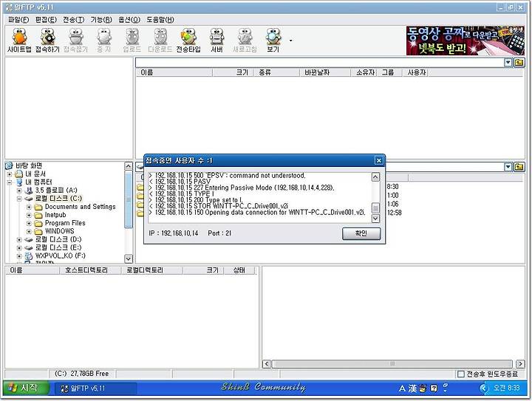Click the bottom log pane right scroll arrow
This screenshot has width=532, height=401.
[520, 364]
